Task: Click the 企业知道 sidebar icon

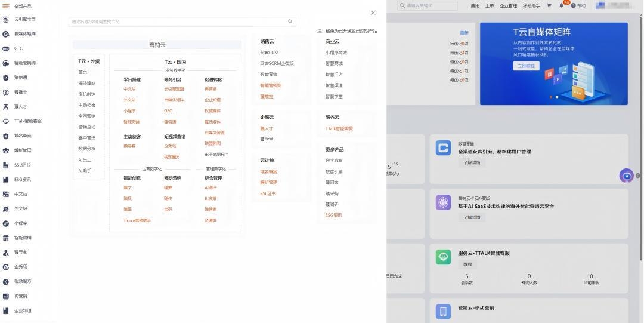Action: [6, 311]
